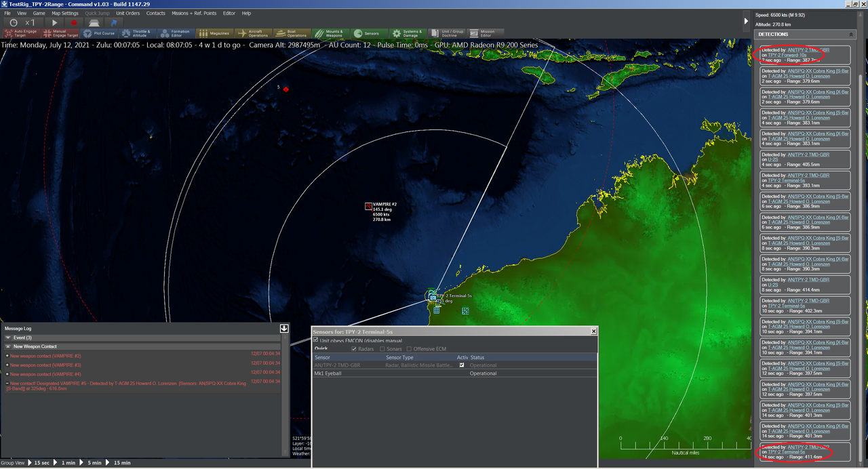Image resolution: width=868 pixels, height=469 pixels.
Task: Open the Magazines window
Action: point(214,33)
